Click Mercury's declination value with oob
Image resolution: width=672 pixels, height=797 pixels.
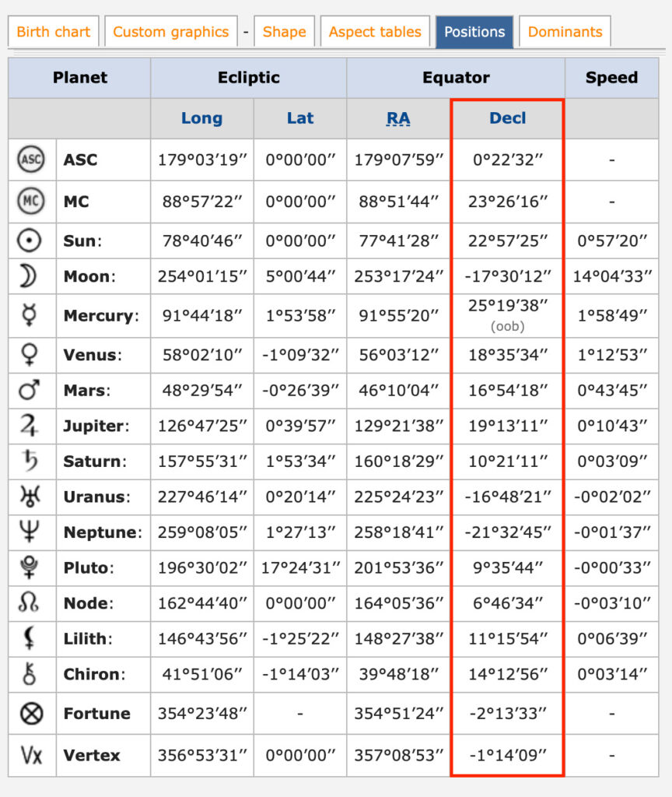pyautogui.click(x=507, y=315)
